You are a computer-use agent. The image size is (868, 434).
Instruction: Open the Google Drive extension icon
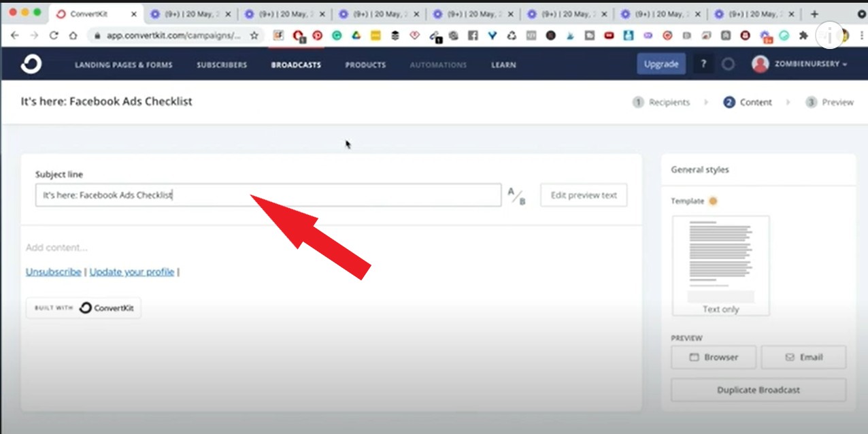(x=355, y=35)
